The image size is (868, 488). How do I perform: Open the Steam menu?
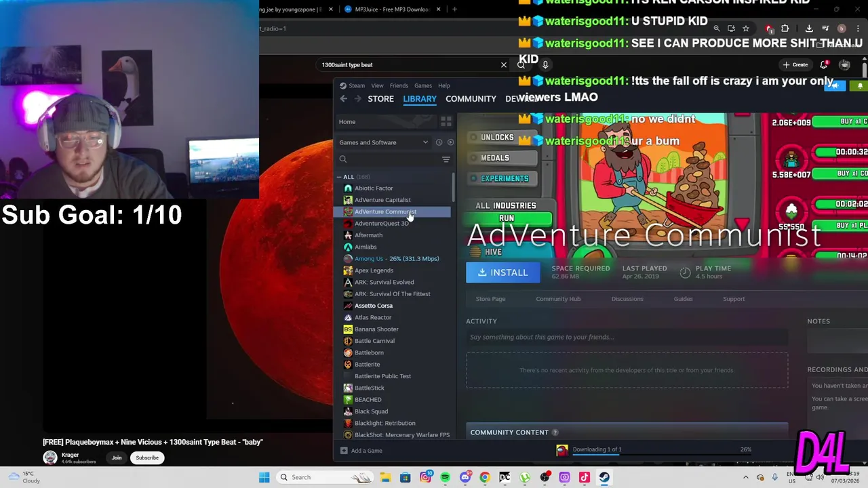[357, 86]
